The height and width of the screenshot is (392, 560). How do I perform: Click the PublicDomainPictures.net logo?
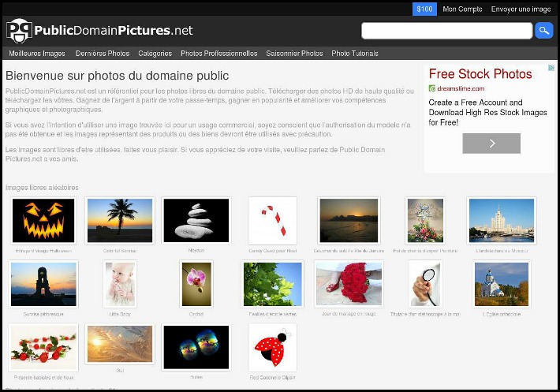click(x=100, y=31)
